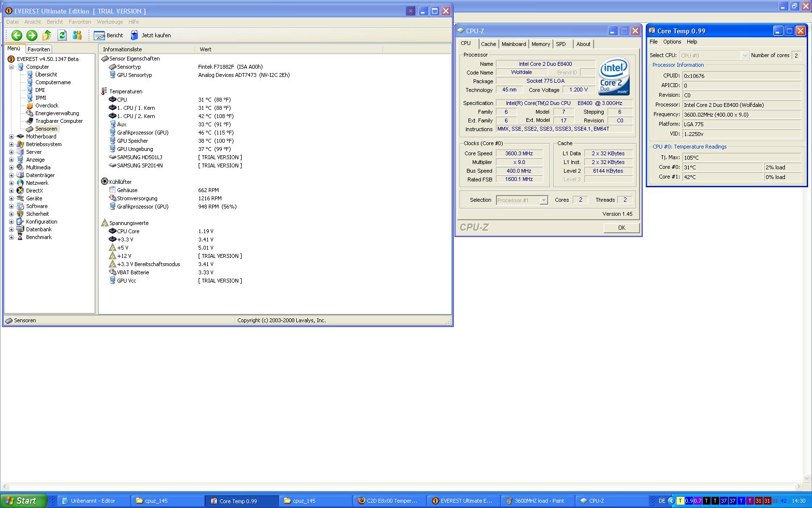The height and width of the screenshot is (508, 812).
Task: Select Übersicht in the EVEREST tree
Action: point(46,75)
